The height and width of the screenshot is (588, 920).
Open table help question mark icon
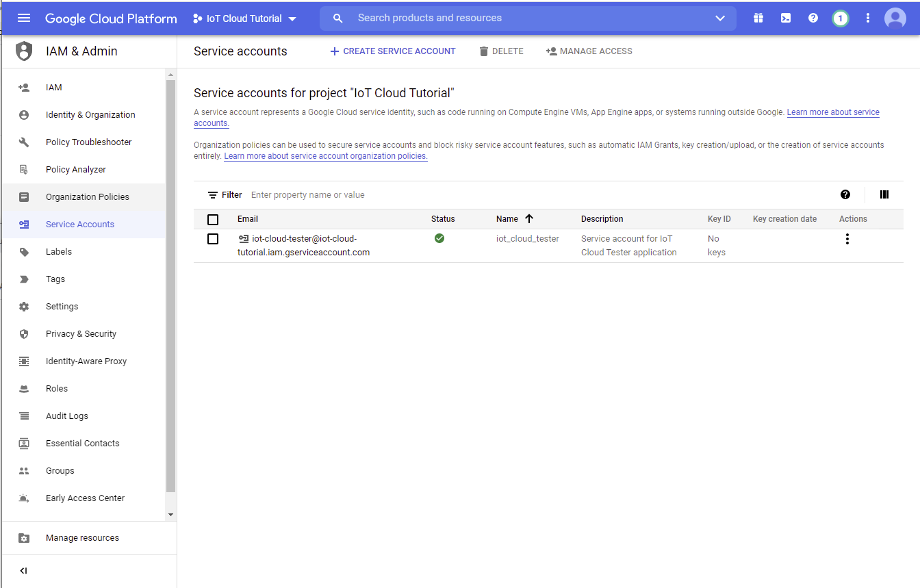[x=845, y=194]
